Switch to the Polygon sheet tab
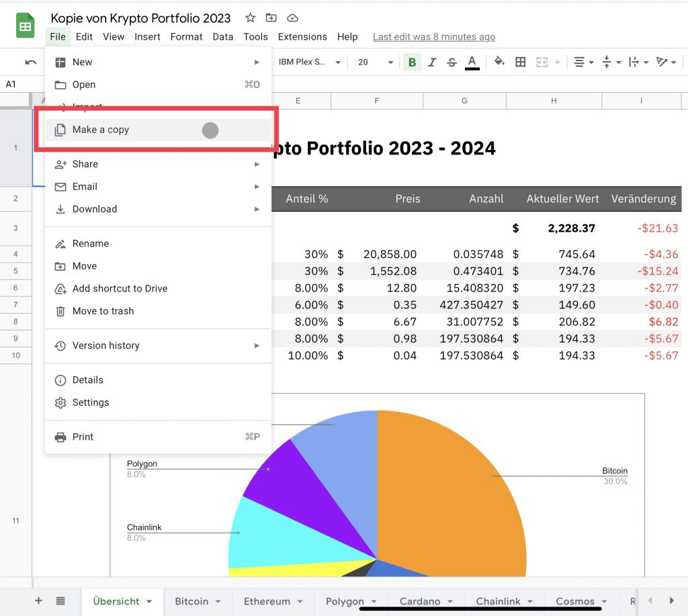688x616 pixels. pyautogui.click(x=345, y=601)
